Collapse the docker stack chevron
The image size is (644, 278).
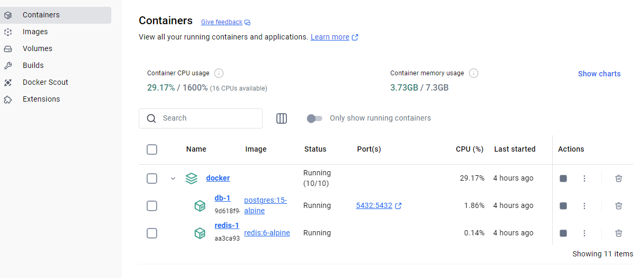pos(172,178)
